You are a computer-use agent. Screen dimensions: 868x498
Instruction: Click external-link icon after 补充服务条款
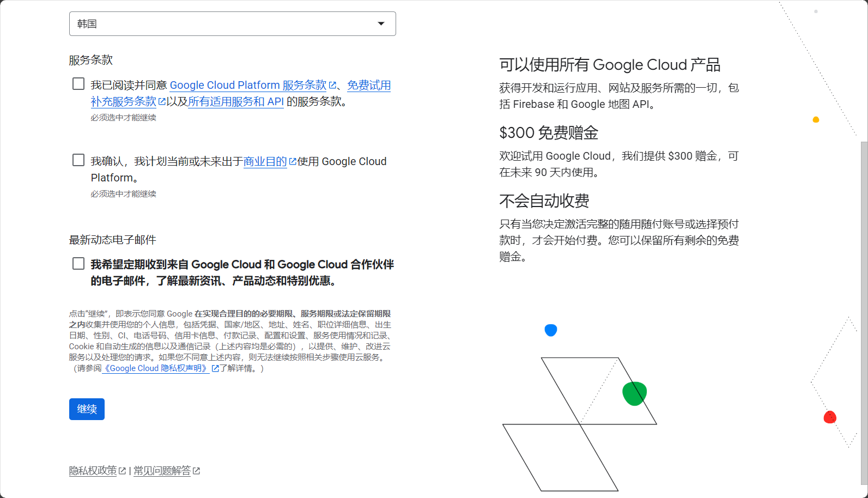pos(162,101)
